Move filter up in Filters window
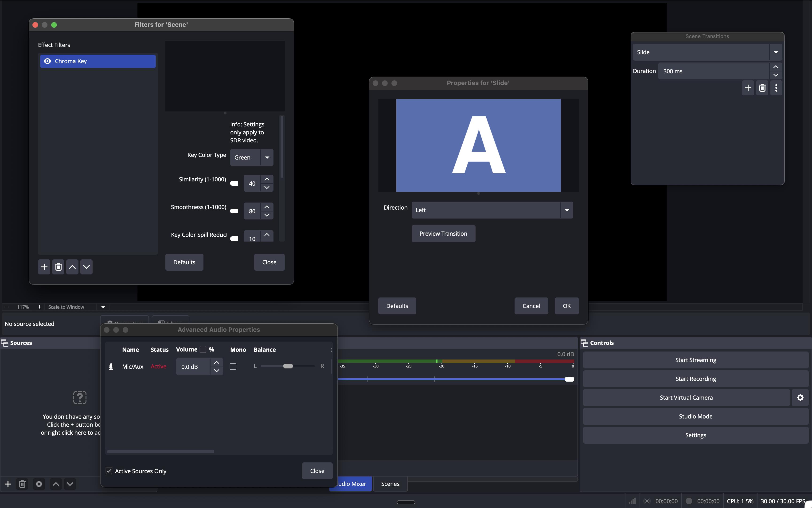The width and height of the screenshot is (812, 508). tap(72, 267)
